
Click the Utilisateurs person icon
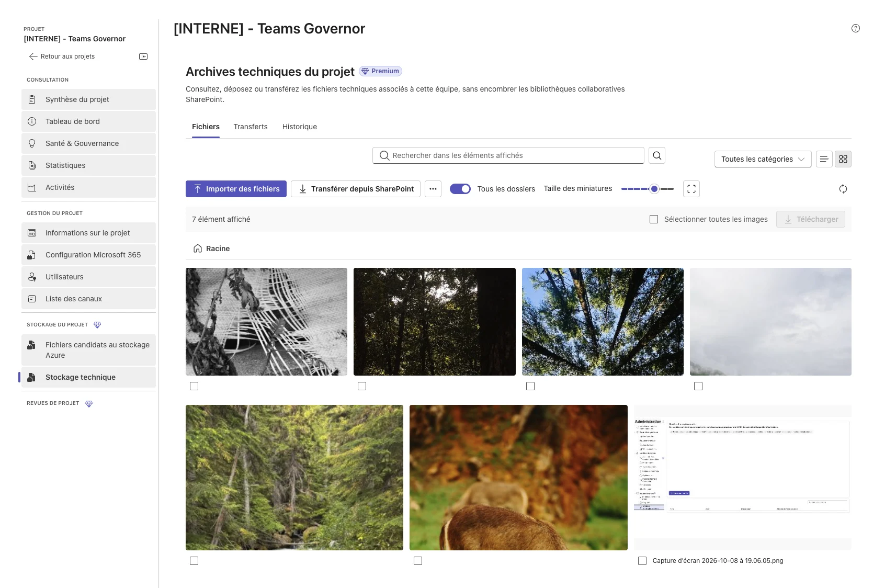32,277
